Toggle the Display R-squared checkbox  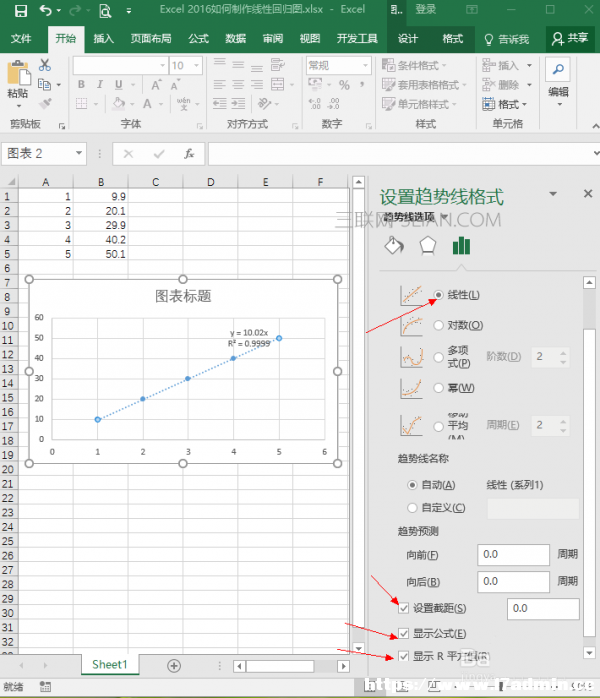404,656
